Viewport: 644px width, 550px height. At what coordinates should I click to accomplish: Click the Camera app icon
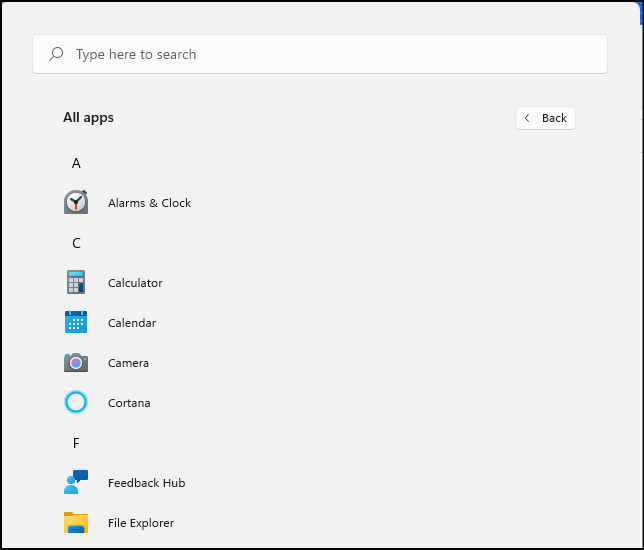(76, 363)
